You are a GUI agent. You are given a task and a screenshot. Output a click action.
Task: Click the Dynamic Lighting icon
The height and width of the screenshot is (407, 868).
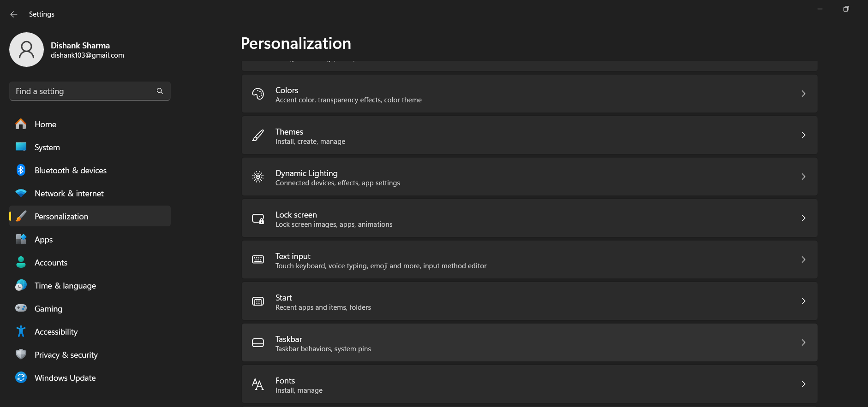[258, 177]
